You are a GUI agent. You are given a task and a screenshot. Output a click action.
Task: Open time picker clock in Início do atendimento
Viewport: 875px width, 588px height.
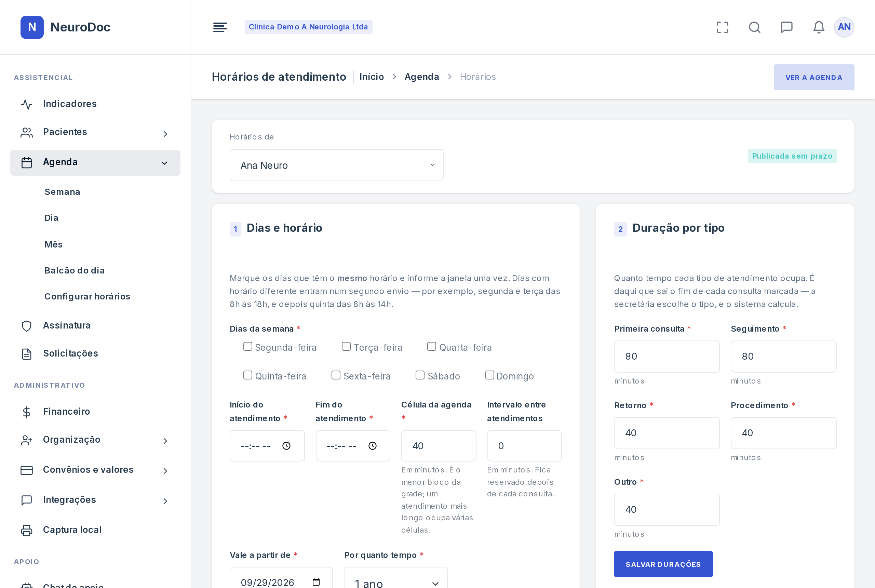coord(286,445)
